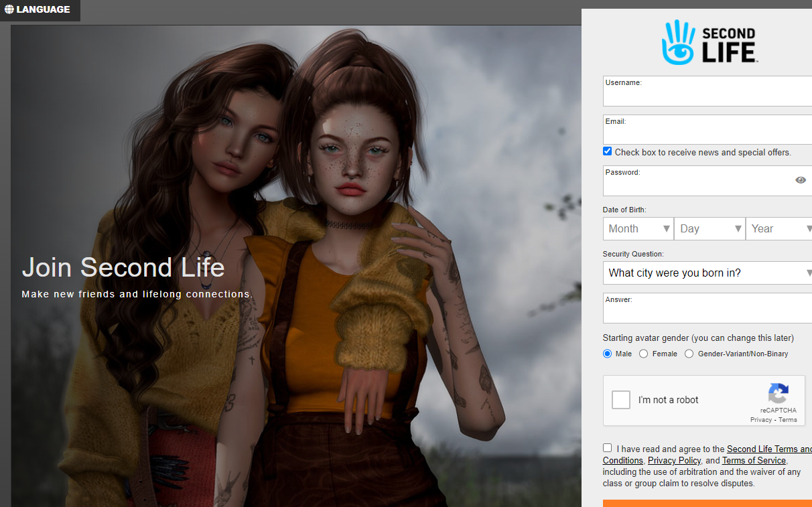The image size is (812, 507).
Task: Click into the security Answer field
Action: [x=707, y=308]
